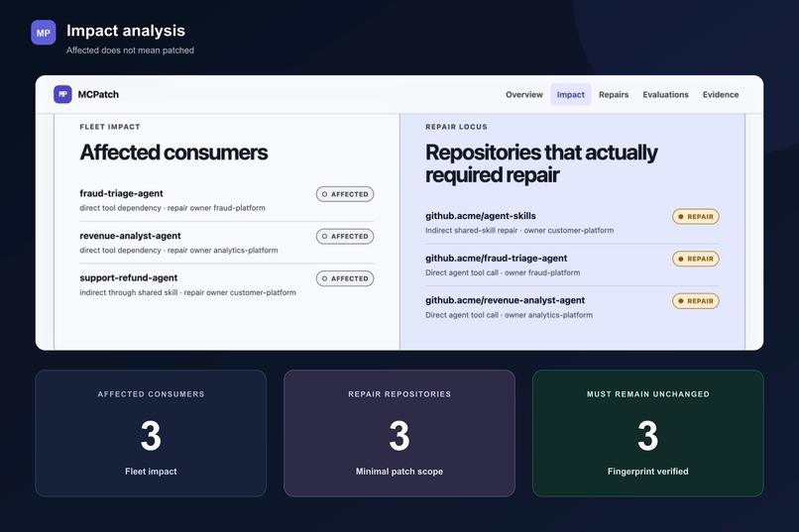Click REPAIR badge for github.acme/fraud-triage-agent
Screen dimensions: 799x532
click(696, 259)
